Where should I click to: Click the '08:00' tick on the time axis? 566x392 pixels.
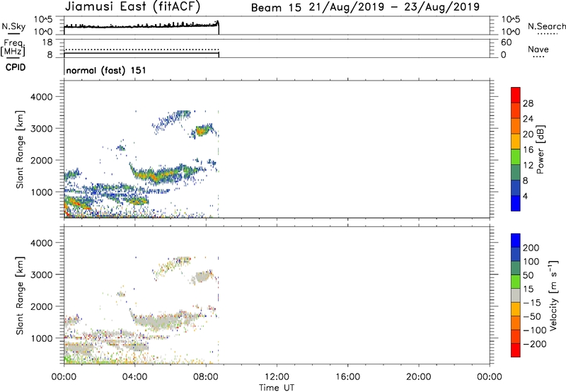click(206, 377)
